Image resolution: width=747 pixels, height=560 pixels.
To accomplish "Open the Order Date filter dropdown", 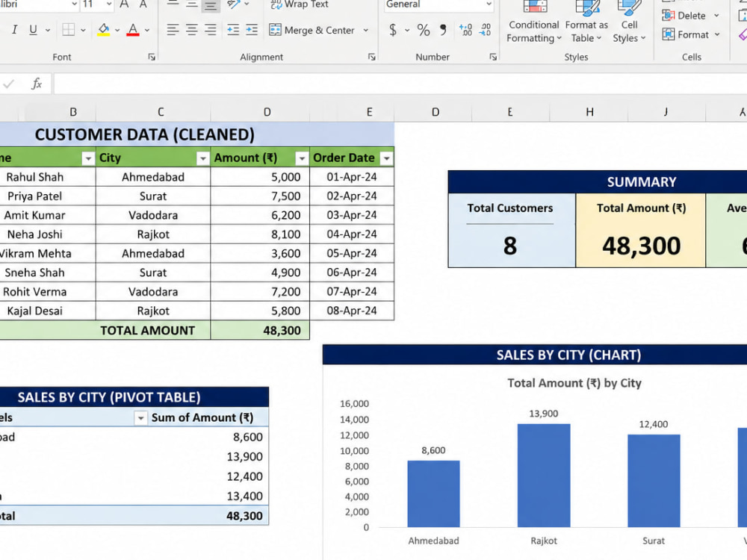I will coord(387,158).
